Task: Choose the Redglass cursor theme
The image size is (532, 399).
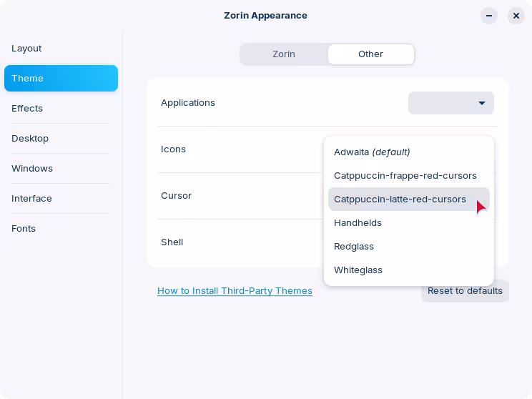Action: point(354,247)
